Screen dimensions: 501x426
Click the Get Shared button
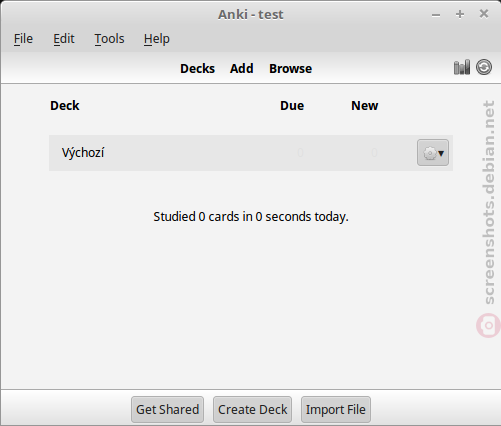(167, 409)
